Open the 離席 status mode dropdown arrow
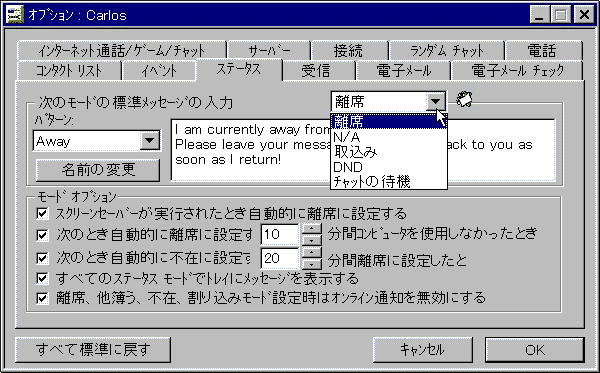Viewport: 600px width, 373px height. pos(435,101)
